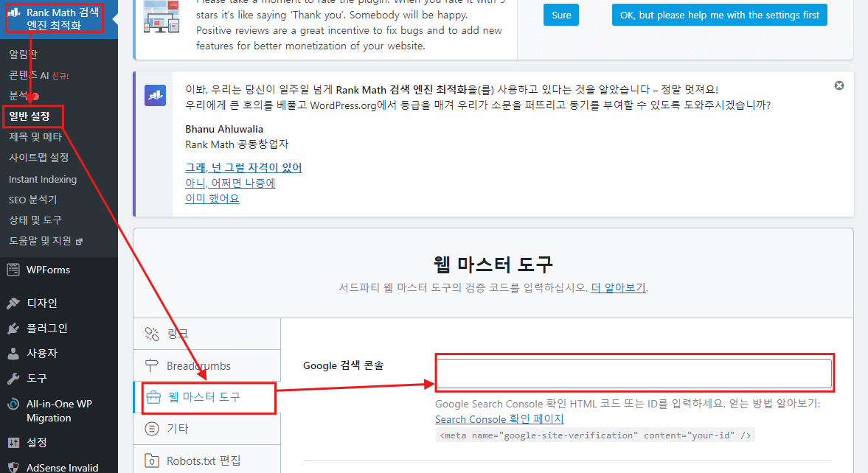Click the Sure button

pyautogui.click(x=561, y=15)
